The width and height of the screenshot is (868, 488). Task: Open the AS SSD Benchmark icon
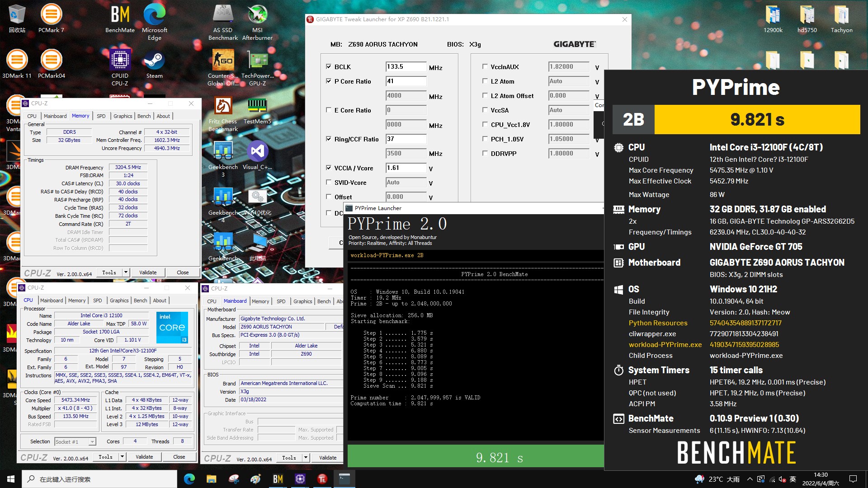point(223,22)
